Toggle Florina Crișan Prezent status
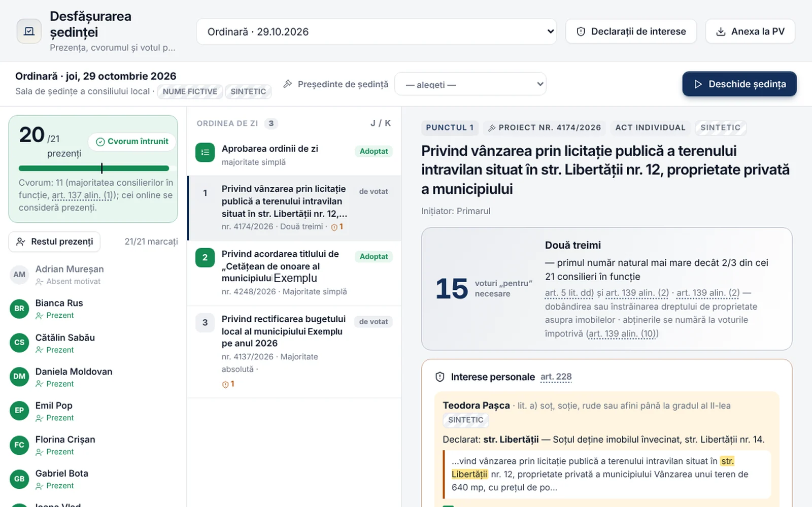Screen dimensions: 812x507 tap(54, 452)
